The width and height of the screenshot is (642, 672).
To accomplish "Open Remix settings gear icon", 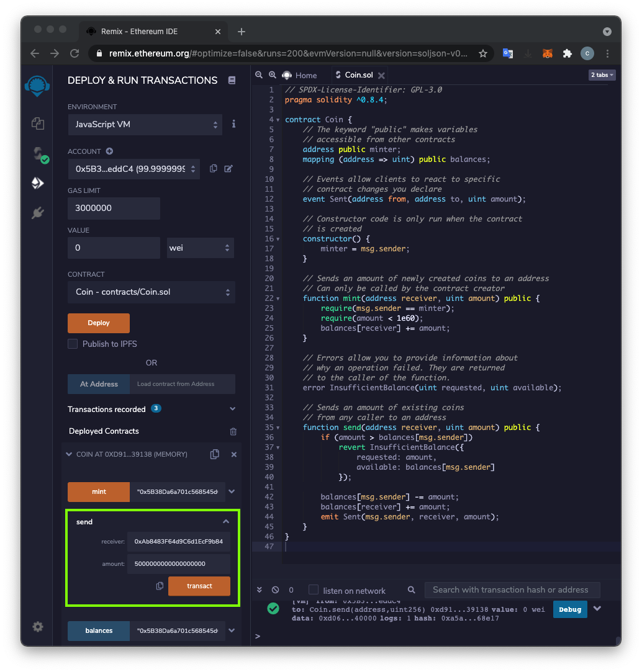I will click(x=38, y=627).
